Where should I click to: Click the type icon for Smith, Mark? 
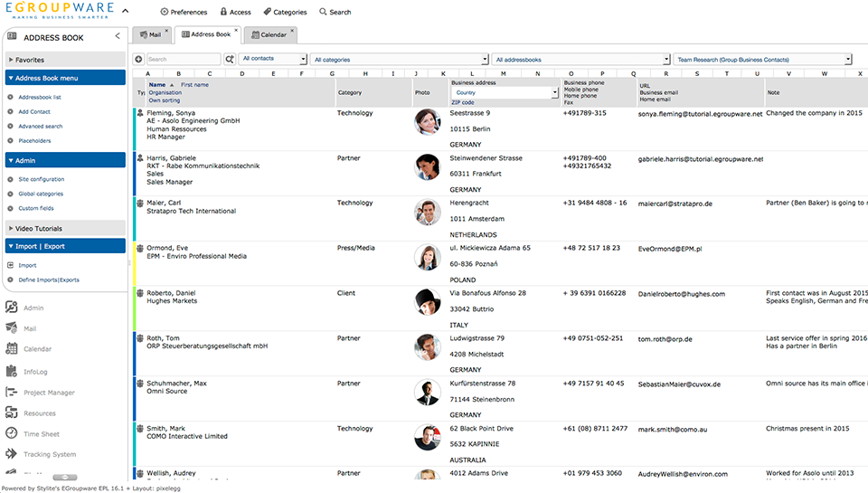click(x=140, y=428)
